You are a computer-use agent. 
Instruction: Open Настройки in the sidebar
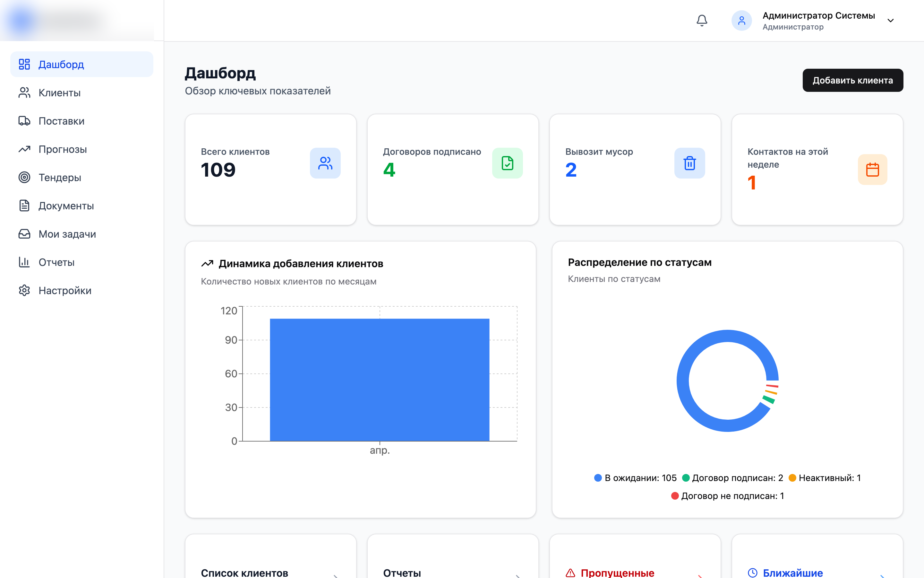pyautogui.click(x=82, y=291)
